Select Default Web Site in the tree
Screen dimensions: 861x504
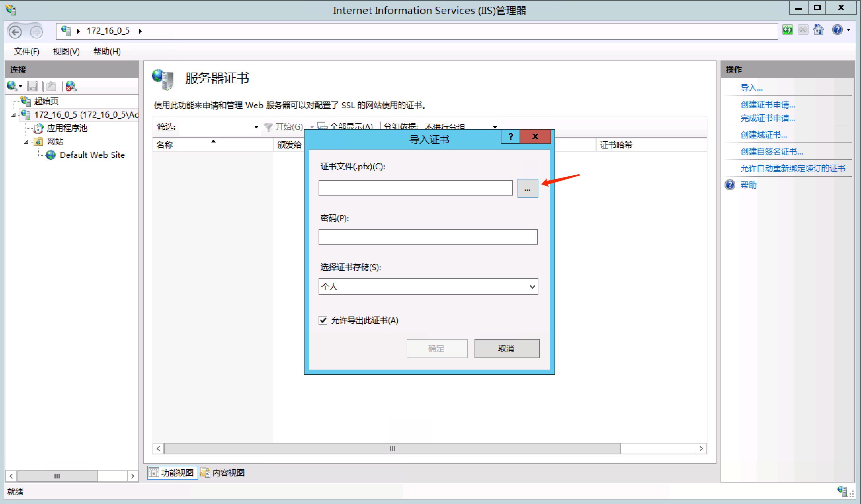point(92,155)
